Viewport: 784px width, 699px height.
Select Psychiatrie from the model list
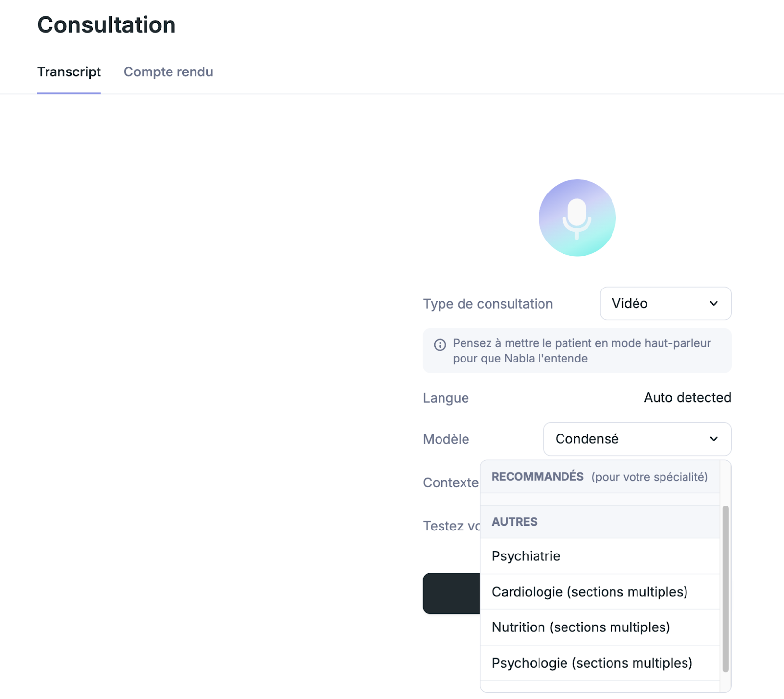pyautogui.click(x=600, y=556)
